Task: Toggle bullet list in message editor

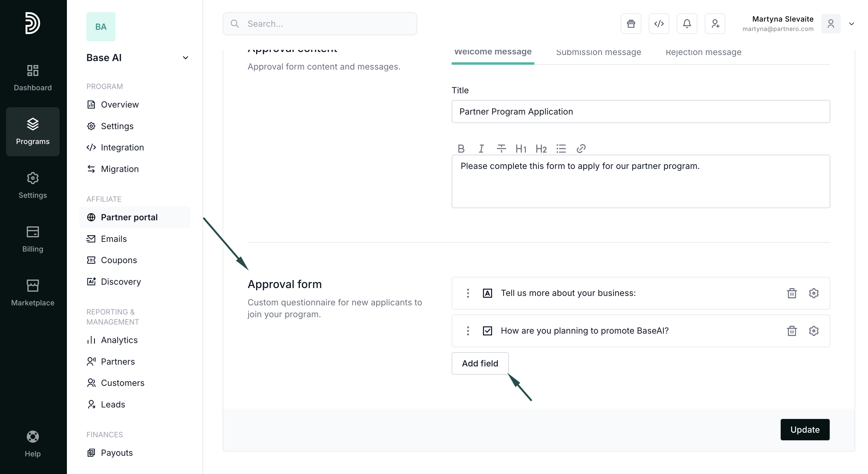Action: tap(561, 149)
